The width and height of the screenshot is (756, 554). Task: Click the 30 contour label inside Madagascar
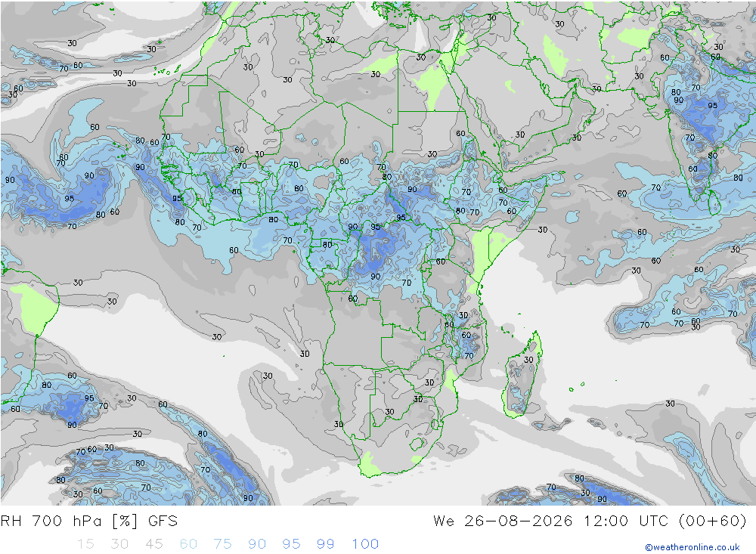[528, 360]
